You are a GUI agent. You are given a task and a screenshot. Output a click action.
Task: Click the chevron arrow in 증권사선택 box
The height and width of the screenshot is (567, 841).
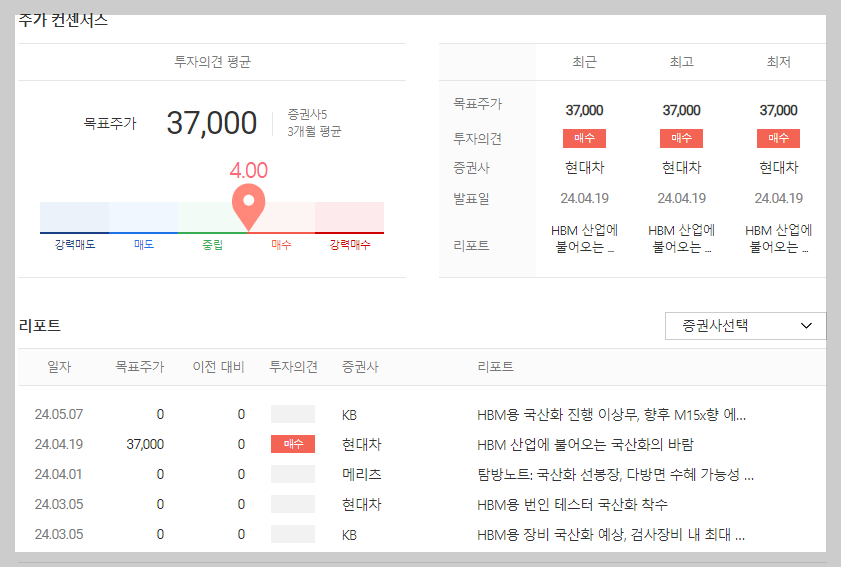(806, 326)
